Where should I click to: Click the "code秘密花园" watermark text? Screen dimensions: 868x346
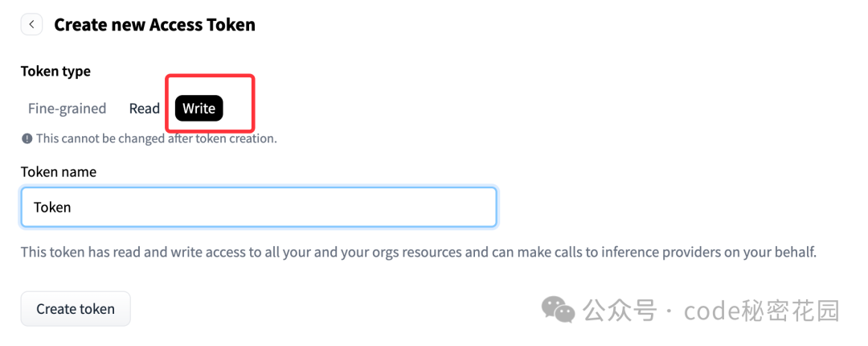pyautogui.click(x=762, y=310)
